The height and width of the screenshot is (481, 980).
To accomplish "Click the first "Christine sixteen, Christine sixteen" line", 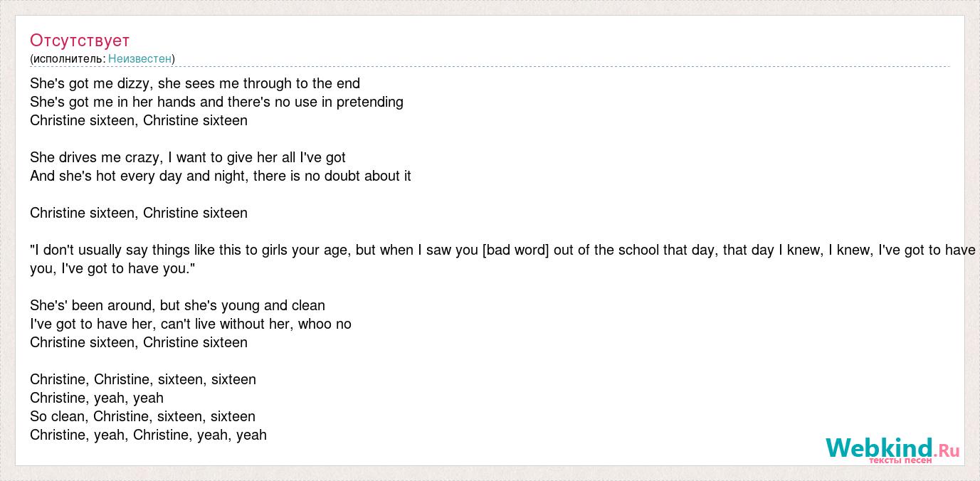I will click(x=139, y=120).
